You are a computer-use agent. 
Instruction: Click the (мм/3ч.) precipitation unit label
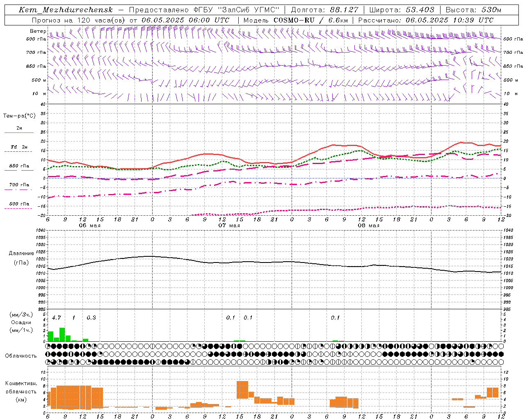(21, 315)
